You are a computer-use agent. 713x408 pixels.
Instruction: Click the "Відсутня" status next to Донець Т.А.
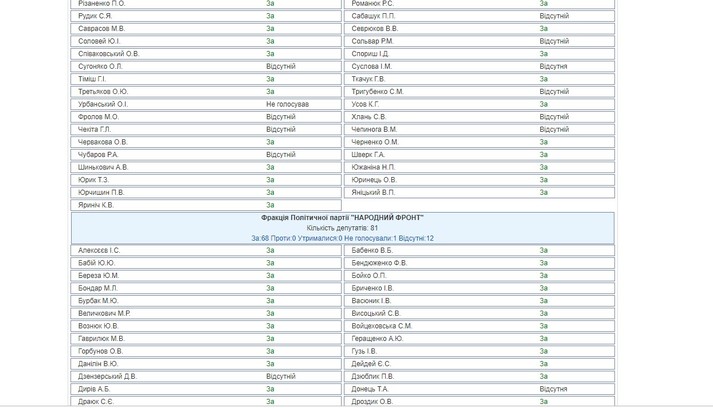point(553,389)
